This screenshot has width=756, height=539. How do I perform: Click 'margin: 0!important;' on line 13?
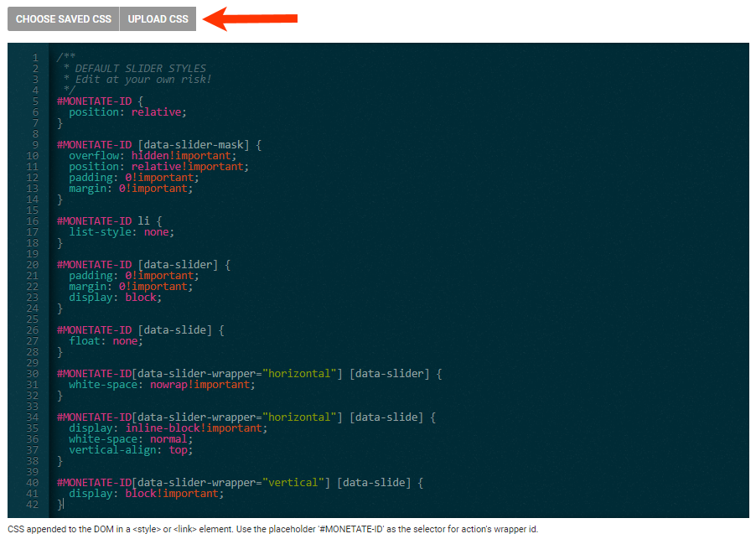(131, 189)
